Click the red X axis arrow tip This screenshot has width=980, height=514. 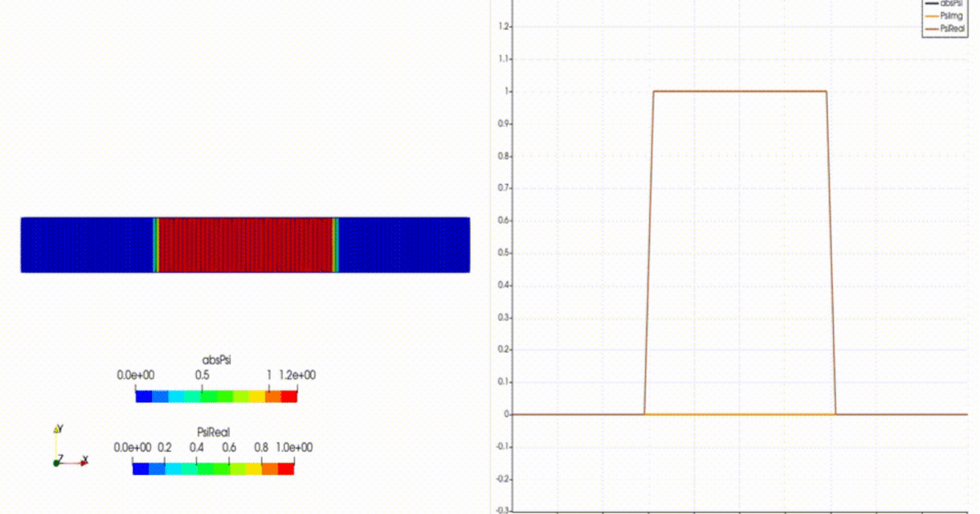pyautogui.click(x=85, y=462)
